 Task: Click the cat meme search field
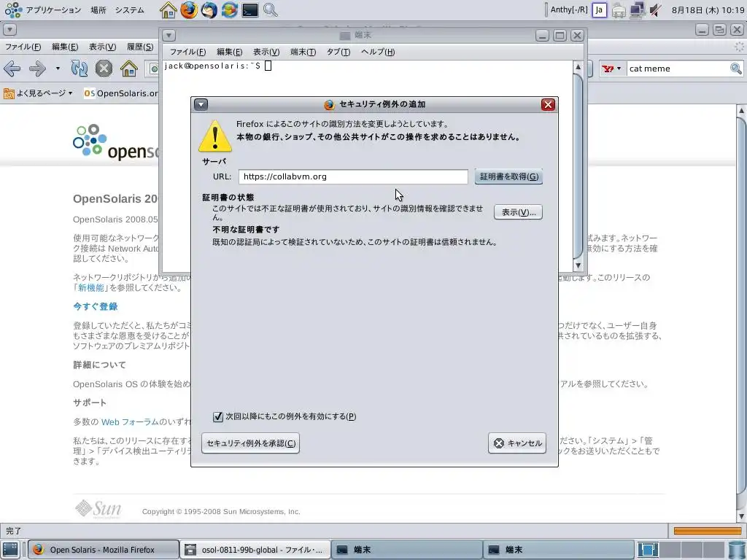point(678,69)
